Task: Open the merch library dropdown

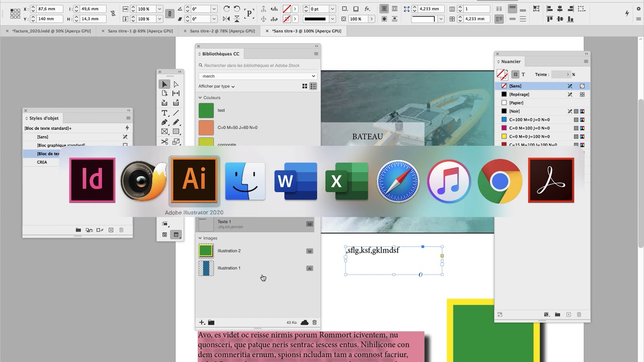Action: tap(258, 76)
